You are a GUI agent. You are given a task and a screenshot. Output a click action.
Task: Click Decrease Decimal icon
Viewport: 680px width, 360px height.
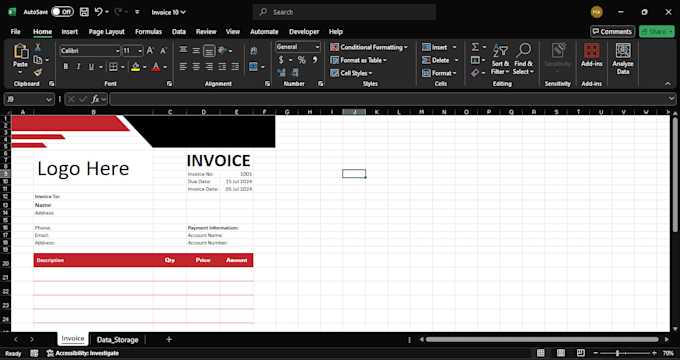point(295,72)
